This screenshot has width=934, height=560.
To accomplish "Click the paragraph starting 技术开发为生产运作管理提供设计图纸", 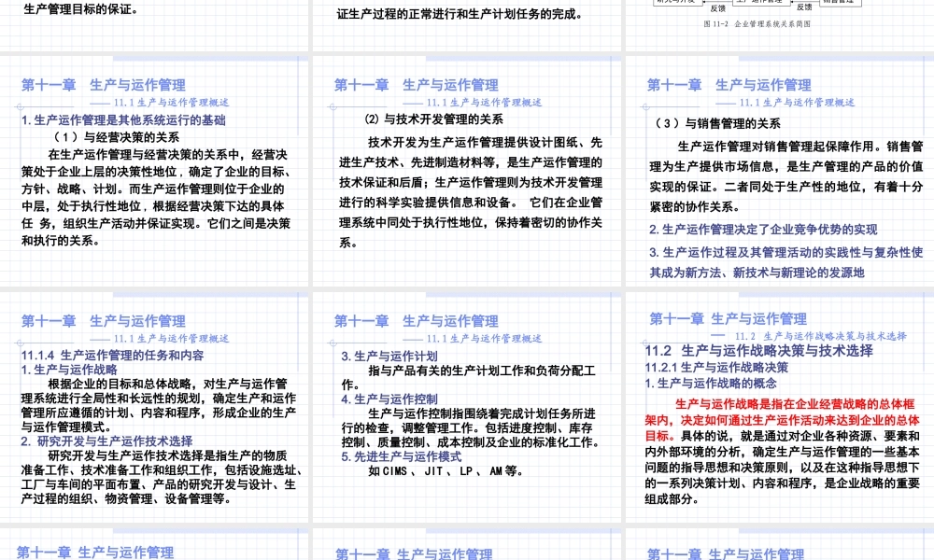I will [471, 192].
